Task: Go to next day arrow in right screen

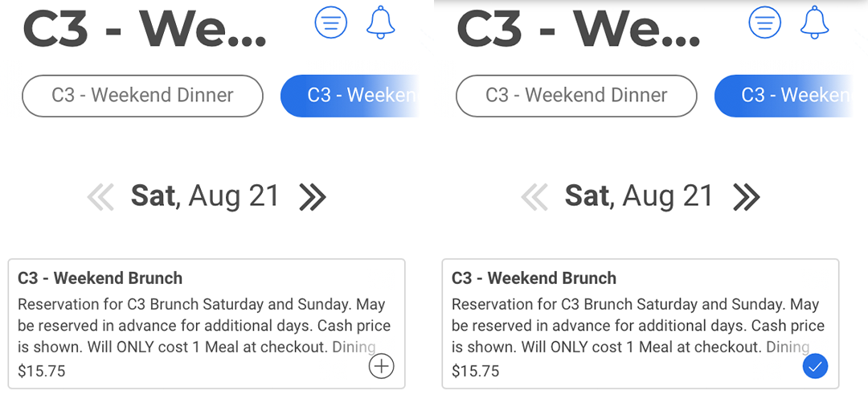Action: point(747,197)
